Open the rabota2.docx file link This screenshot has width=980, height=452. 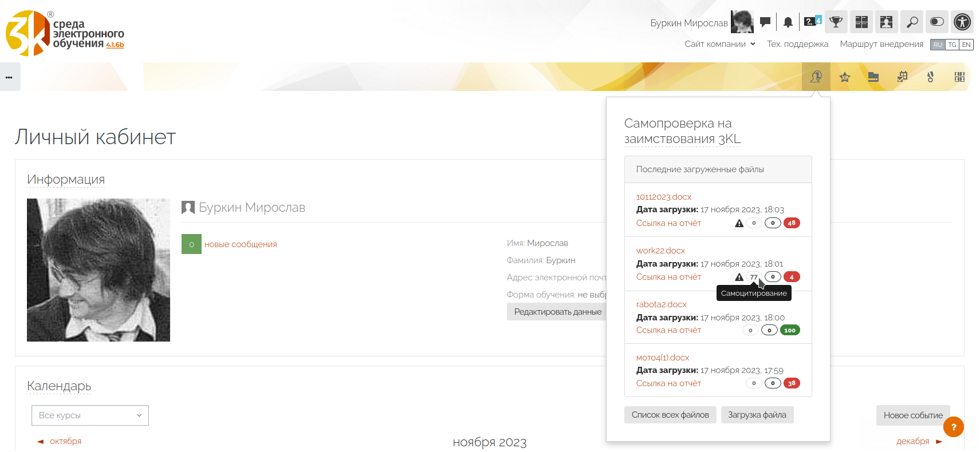click(x=661, y=304)
